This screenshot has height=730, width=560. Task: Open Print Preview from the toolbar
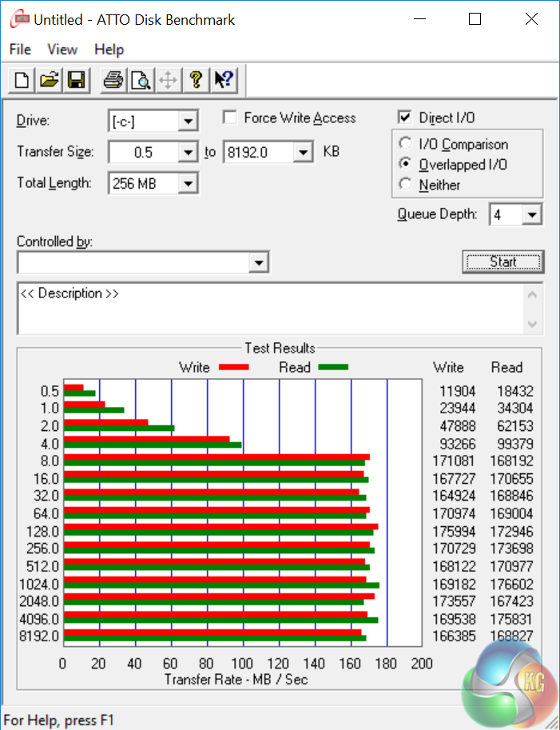[141, 80]
